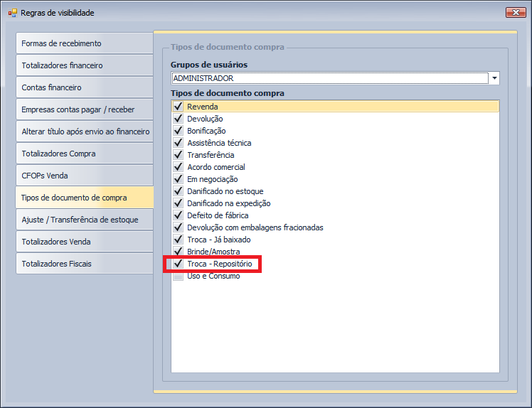
Task: Switch to Totalizadores Compra tab
Action: click(84, 154)
